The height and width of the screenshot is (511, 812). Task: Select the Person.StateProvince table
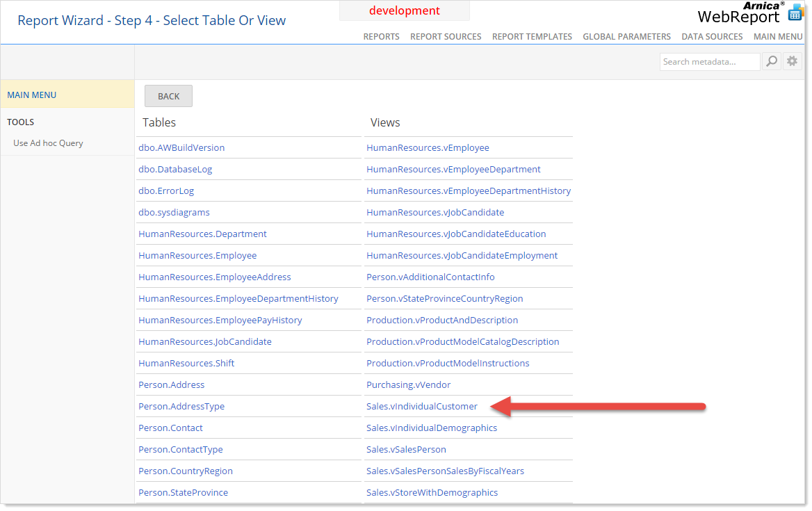pyautogui.click(x=183, y=493)
